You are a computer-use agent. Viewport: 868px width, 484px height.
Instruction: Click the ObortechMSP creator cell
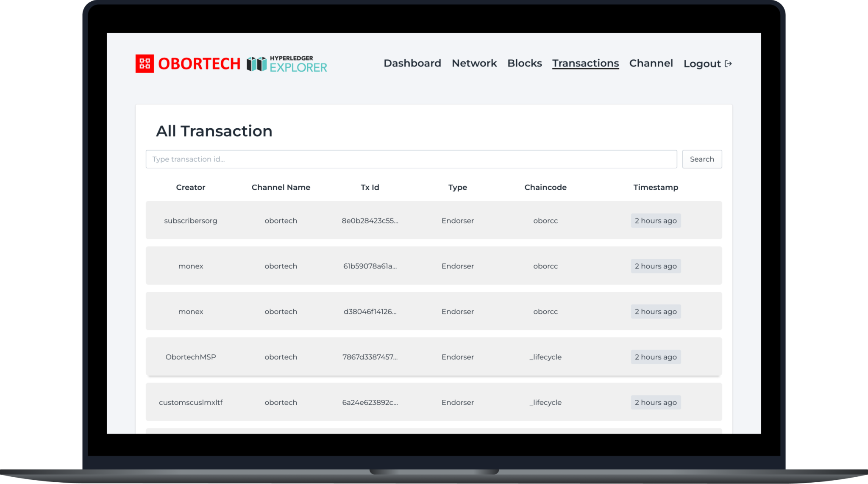[191, 357]
